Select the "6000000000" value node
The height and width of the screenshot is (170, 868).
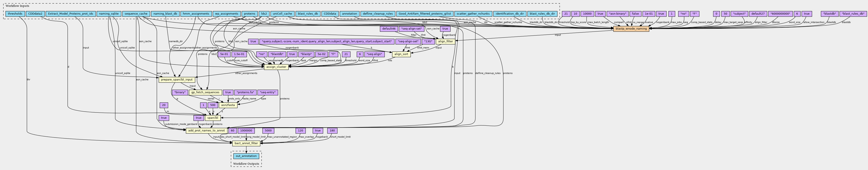[780, 14]
